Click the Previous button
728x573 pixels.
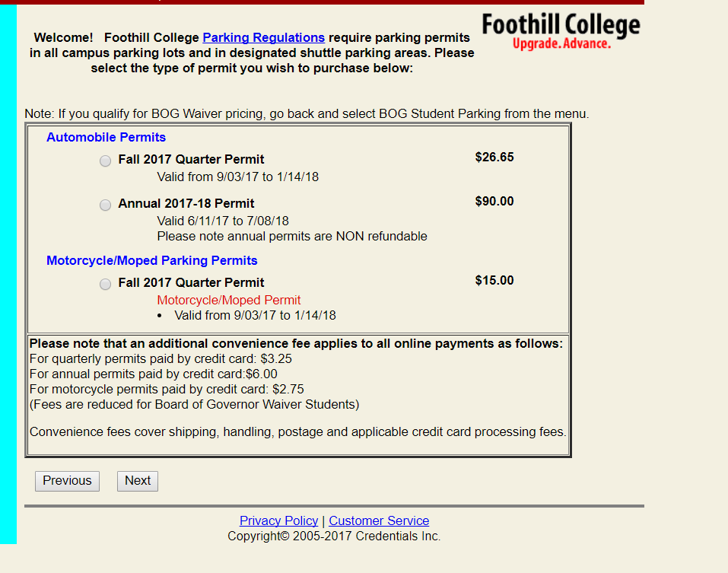tap(67, 481)
